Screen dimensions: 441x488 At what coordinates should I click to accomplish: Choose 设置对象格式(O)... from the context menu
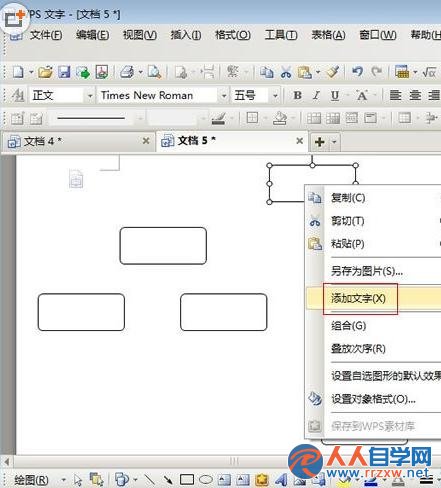pyautogui.click(x=373, y=399)
